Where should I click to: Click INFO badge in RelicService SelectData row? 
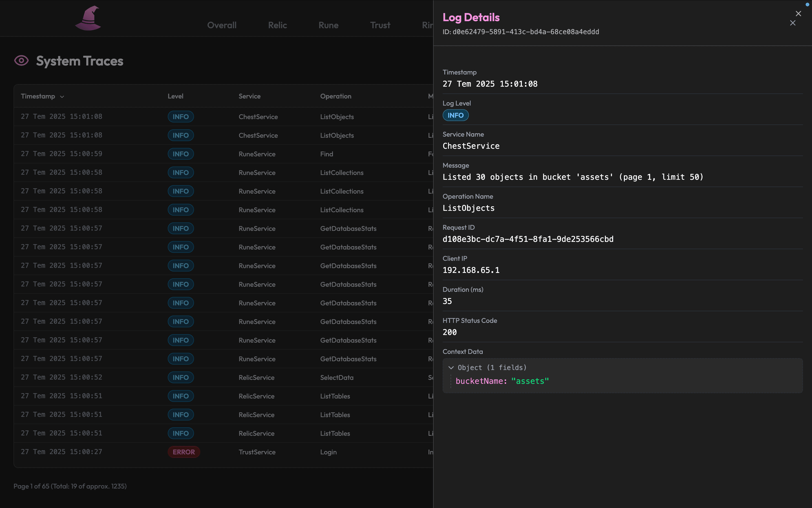(180, 377)
